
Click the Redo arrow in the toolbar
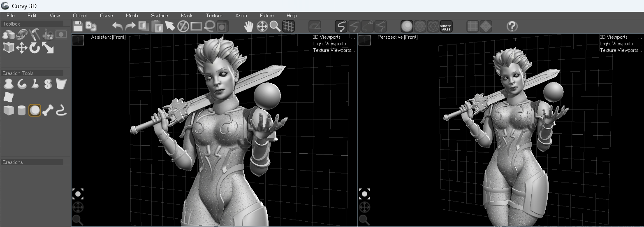[x=130, y=26]
